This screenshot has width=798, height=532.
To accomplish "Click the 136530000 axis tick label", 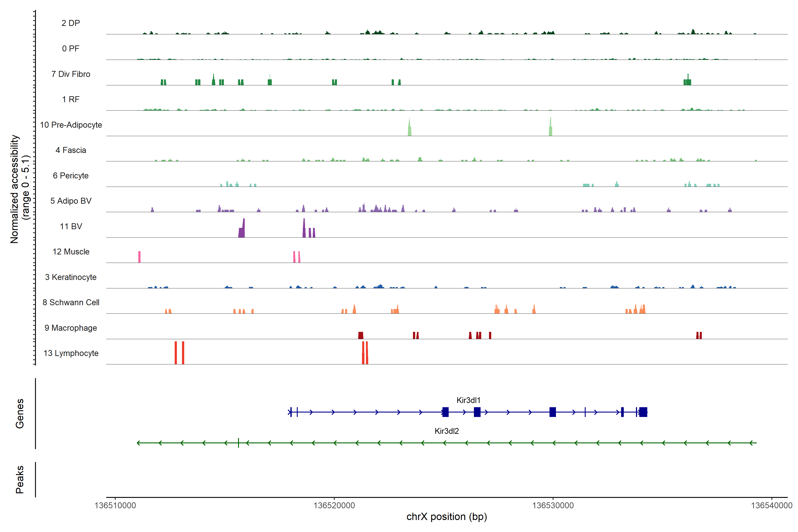I will point(553,505).
